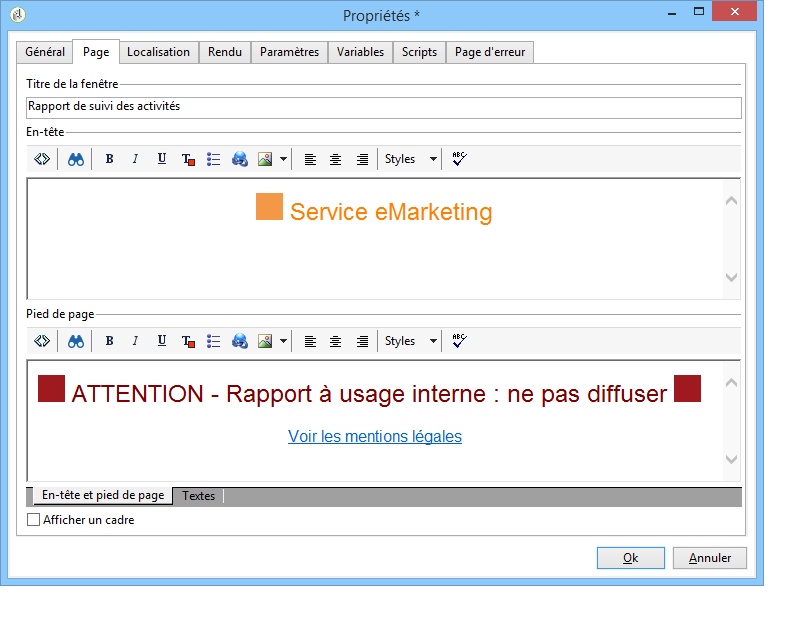Apply underline in the footer toolbar
The width and height of the screenshot is (803, 625).
(x=162, y=341)
